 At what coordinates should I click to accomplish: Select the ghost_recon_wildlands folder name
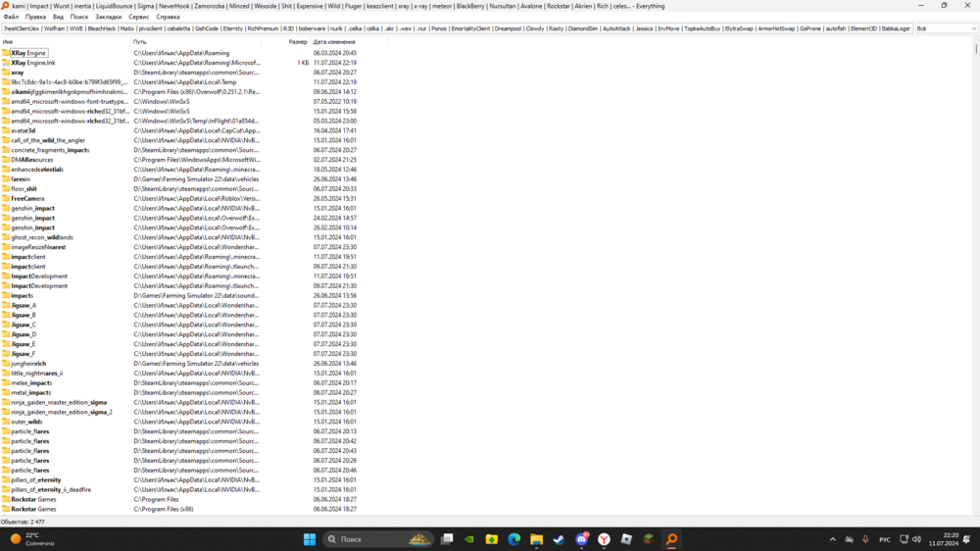pos(42,237)
